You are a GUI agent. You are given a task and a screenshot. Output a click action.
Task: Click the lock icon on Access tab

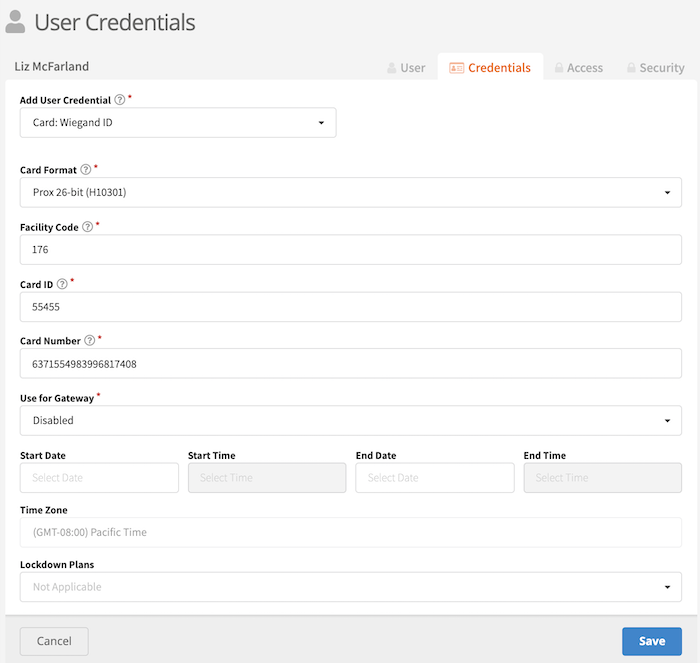(x=559, y=68)
